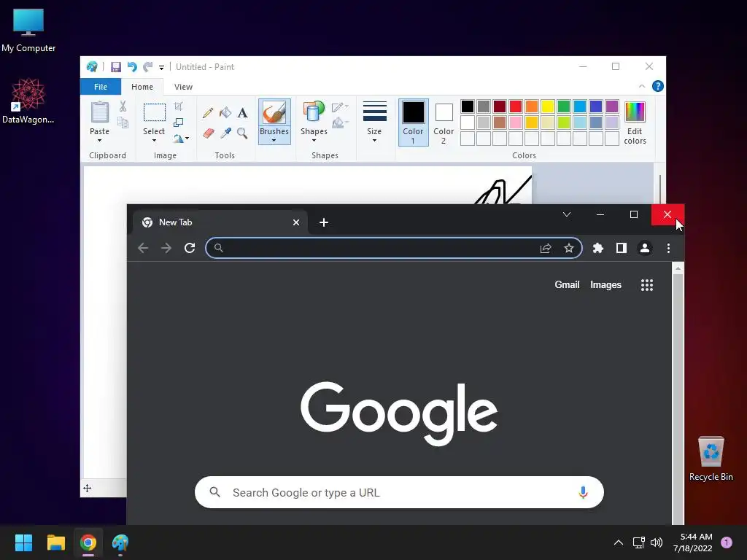Show hidden icons tray chevron

[619, 542]
